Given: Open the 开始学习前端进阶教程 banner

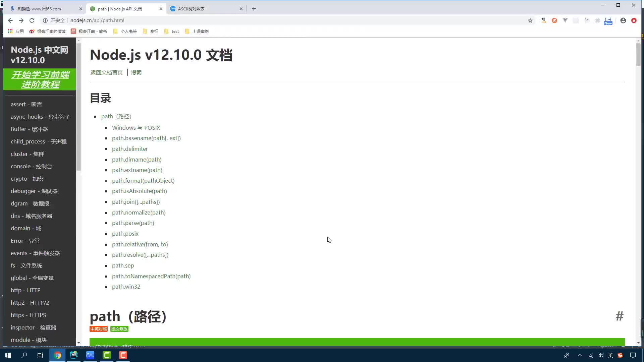Looking at the screenshot, I should tap(40, 79).
